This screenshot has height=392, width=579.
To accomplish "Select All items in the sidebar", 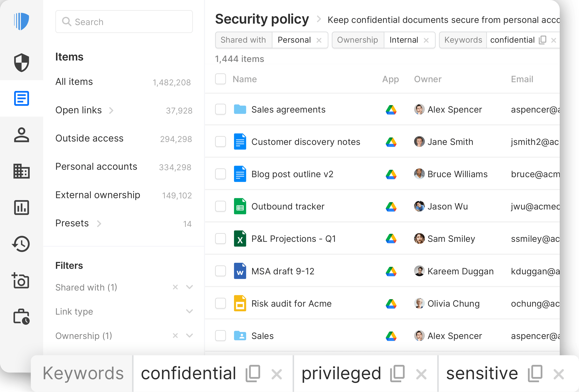I will (x=74, y=81).
